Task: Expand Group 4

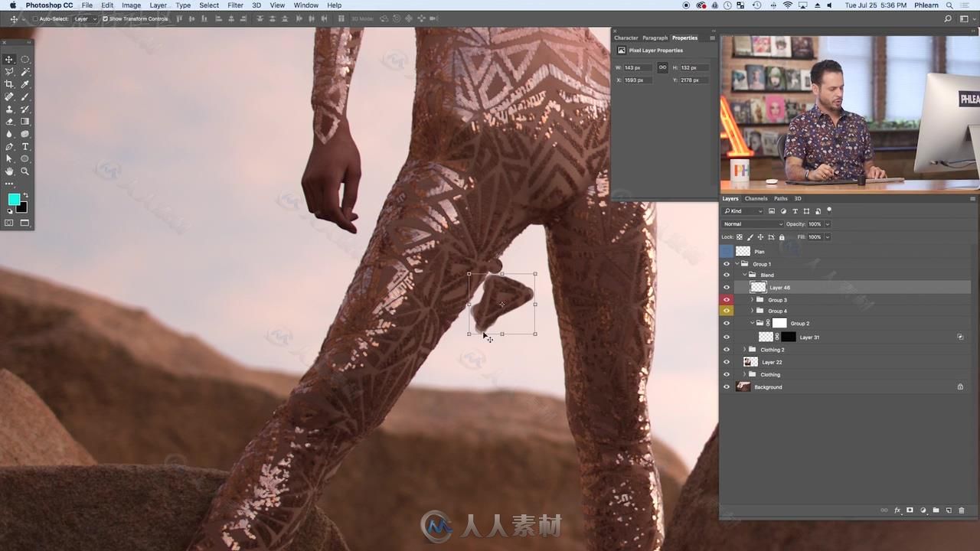Action: pos(752,311)
